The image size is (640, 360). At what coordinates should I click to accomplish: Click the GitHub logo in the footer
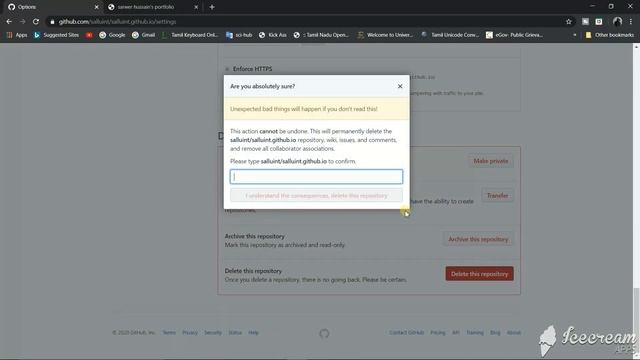324,333
